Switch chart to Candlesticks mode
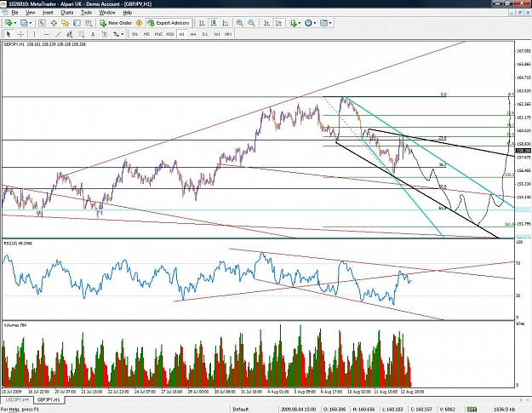The height and width of the screenshot is (413, 532). tap(214, 23)
